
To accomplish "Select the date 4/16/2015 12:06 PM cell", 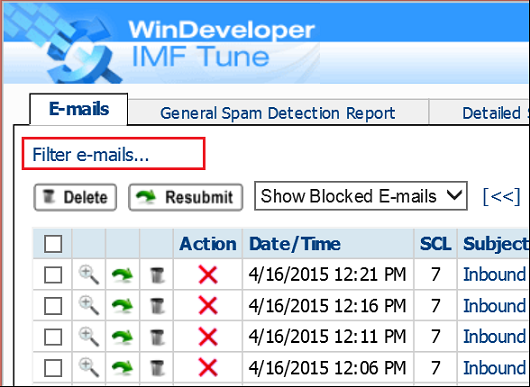I will coord(328,368).
